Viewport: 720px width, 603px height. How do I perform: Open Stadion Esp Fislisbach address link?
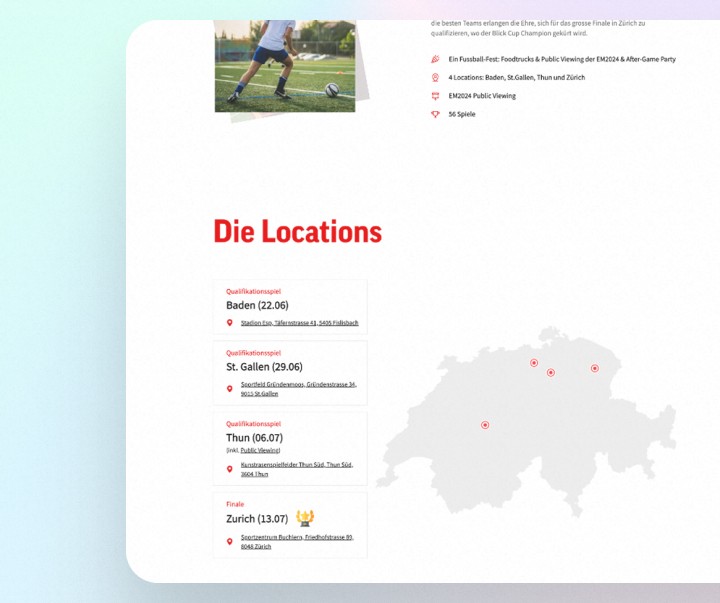pos(299,323)
